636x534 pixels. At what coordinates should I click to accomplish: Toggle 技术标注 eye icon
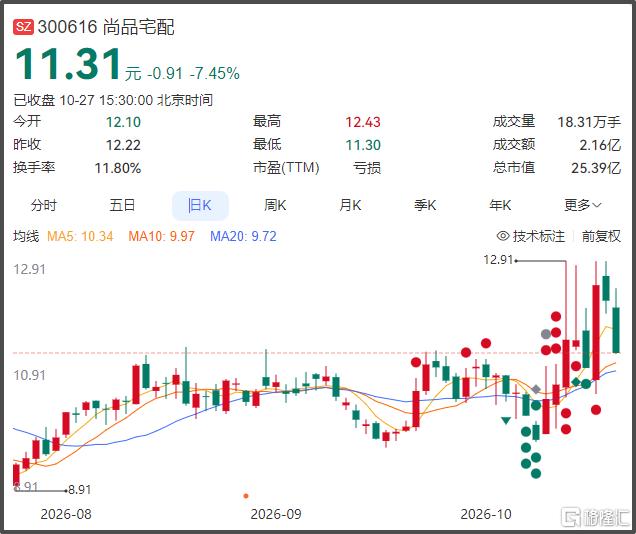pyautogui.click(x=503, y=236)
